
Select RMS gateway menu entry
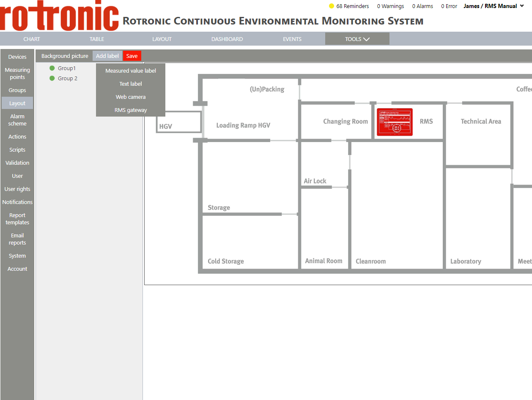click(x=131, y=110)
